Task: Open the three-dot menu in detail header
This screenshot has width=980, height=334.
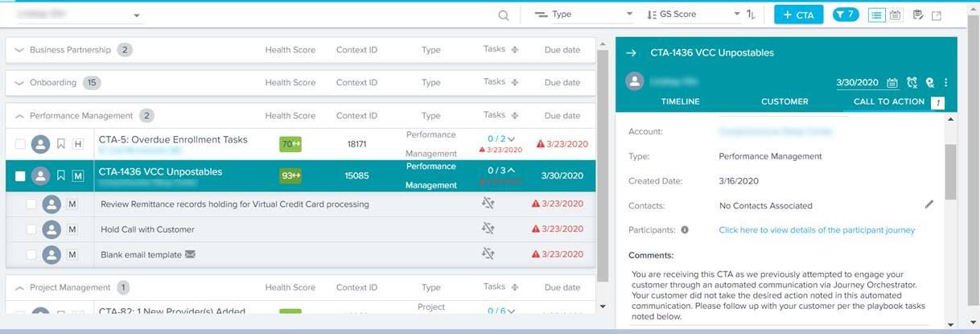Action: [946, 82]
